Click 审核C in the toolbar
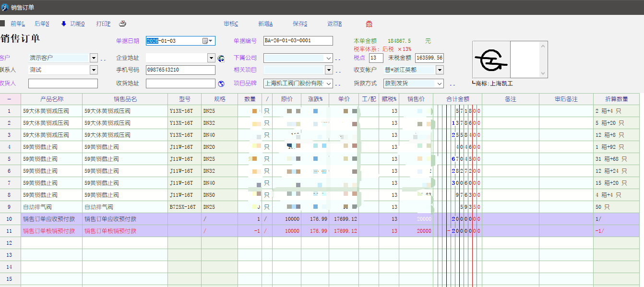This screenshot has width=644, height=287. coord(231,24)
